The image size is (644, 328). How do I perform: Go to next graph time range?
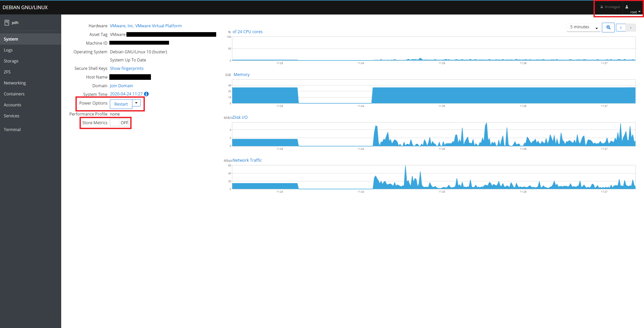click(x=631, y=28)
